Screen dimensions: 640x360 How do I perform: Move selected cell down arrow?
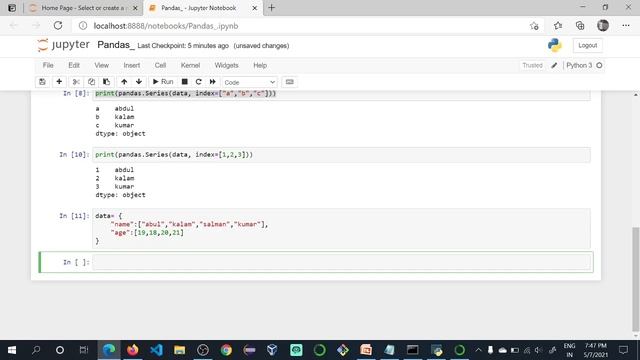click(139, 82)
